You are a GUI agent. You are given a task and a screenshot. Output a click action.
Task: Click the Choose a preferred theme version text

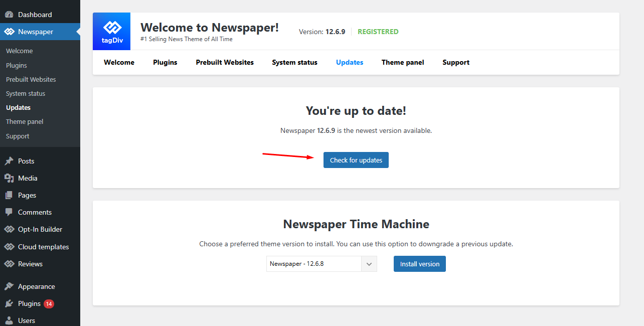coord(356,244)
